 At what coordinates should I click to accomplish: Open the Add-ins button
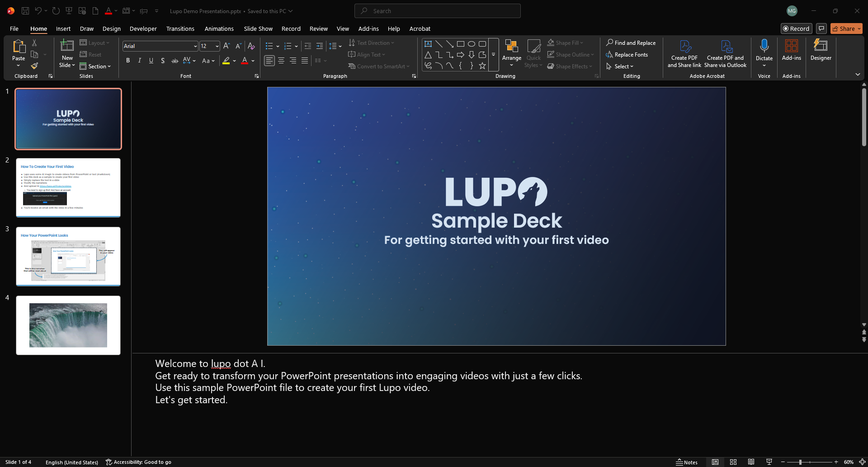pos(791,50)
